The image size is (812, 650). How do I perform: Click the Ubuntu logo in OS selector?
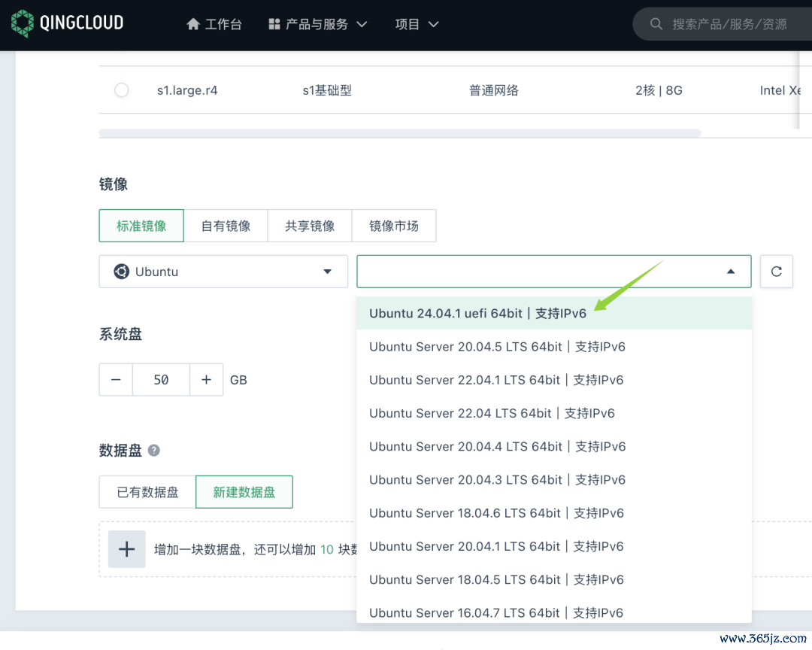pyautogui.click(x=121, y=271)
